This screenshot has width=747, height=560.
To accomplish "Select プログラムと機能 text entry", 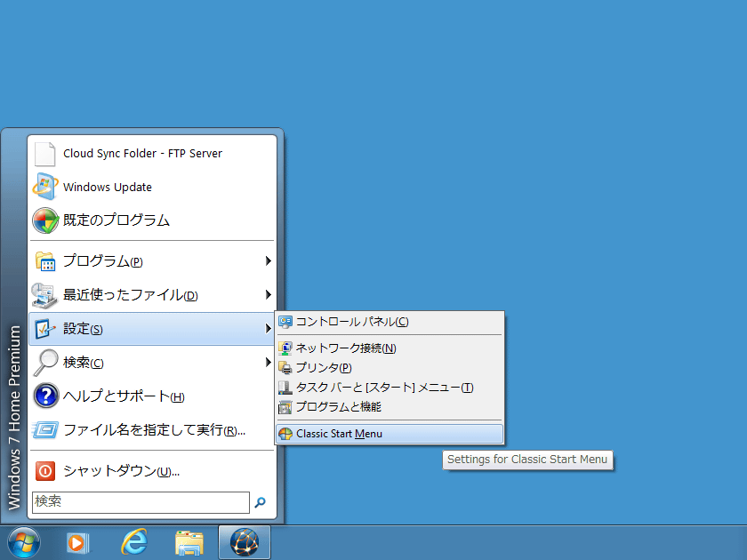I will [339, 407].
